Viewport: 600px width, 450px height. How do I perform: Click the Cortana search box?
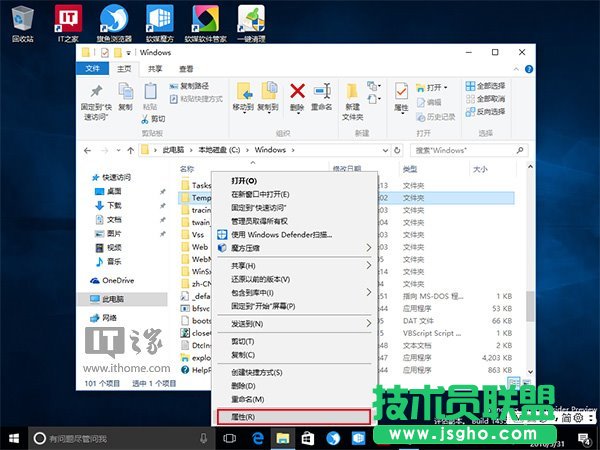click(122, 439)
